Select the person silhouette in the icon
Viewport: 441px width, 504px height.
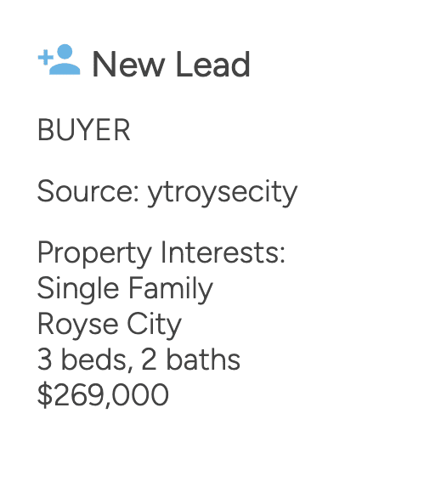pos(65,59)
